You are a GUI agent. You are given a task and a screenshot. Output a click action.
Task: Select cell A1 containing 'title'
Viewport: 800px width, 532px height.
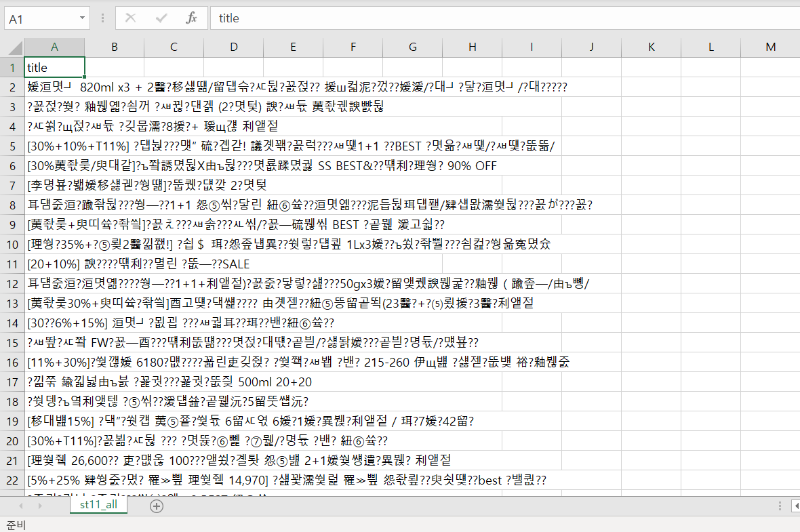click(x=54, y=68)
